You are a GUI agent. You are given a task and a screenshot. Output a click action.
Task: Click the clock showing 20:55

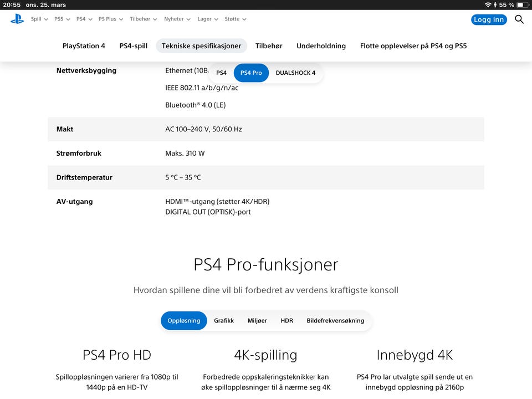pyautogui.click(x=12, y=5)
